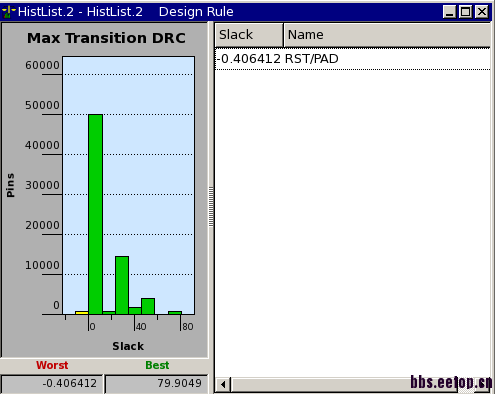
Task: Click the green bar right of slack 40
Action: pyautogui.click(x=148, y=306)
